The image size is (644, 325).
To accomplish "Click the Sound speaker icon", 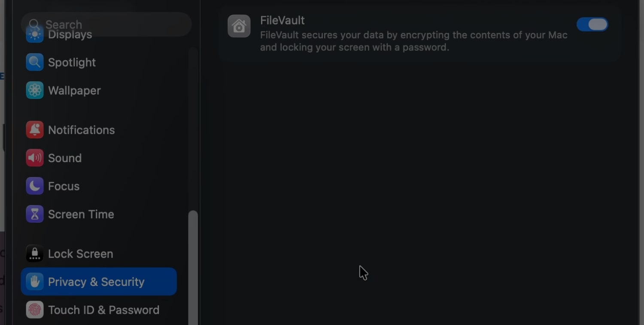I will point(35,158).
